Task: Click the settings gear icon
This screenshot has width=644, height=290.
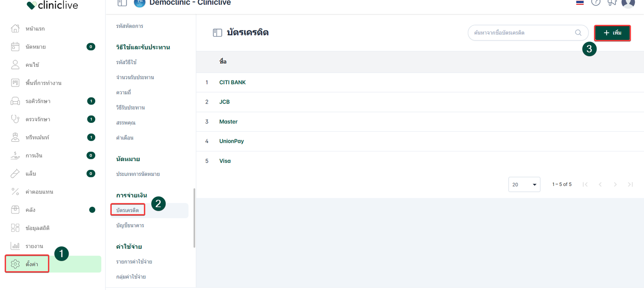Action: click(15, 264)
